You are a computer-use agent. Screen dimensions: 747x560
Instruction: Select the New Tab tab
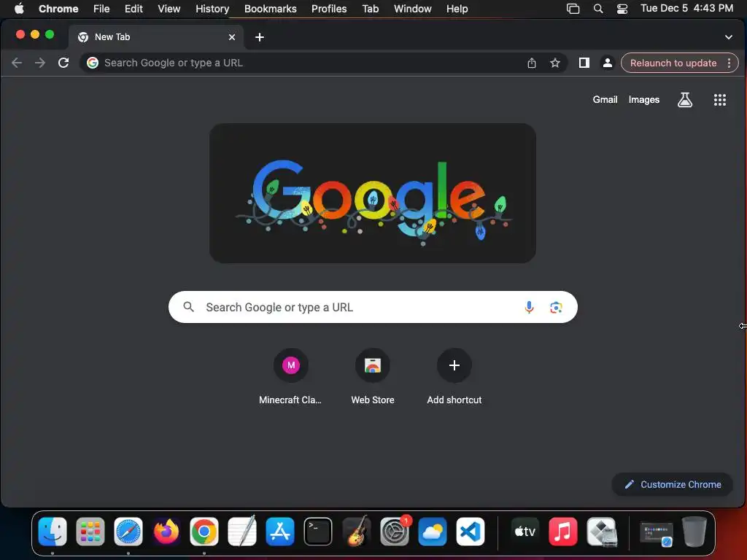tap(156, 37)
